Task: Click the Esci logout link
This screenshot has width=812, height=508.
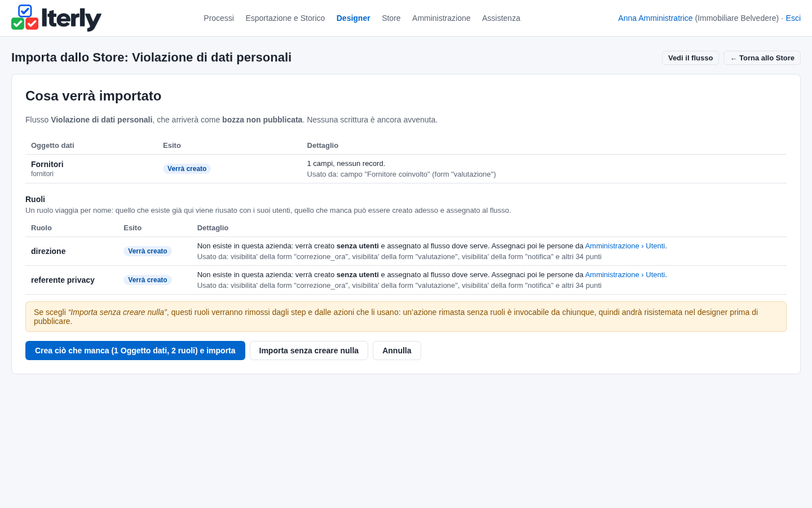Action: (x=793, y=18)
